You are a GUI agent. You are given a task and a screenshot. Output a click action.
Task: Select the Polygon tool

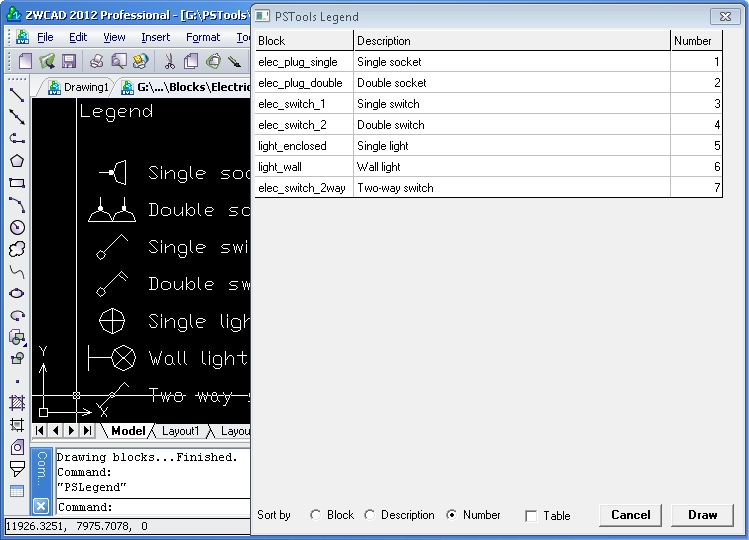coord(17,161)
